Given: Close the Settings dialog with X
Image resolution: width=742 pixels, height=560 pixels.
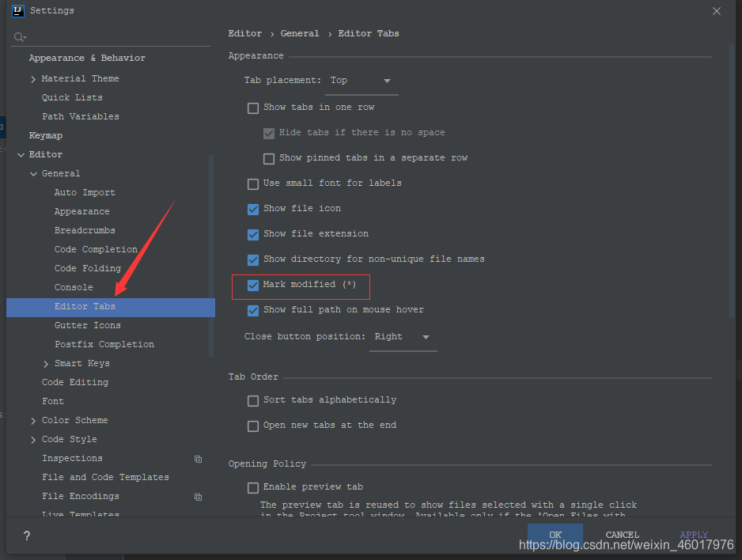Looking at the screenshot, I should [x=717, y=11].
